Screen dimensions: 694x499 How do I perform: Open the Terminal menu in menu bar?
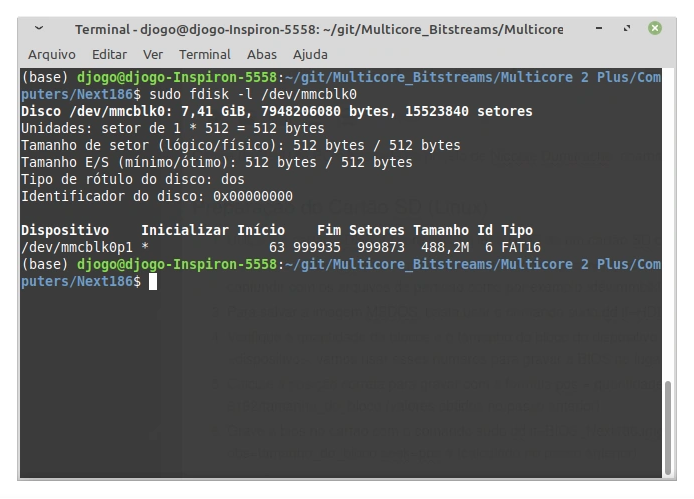(204, 54)
